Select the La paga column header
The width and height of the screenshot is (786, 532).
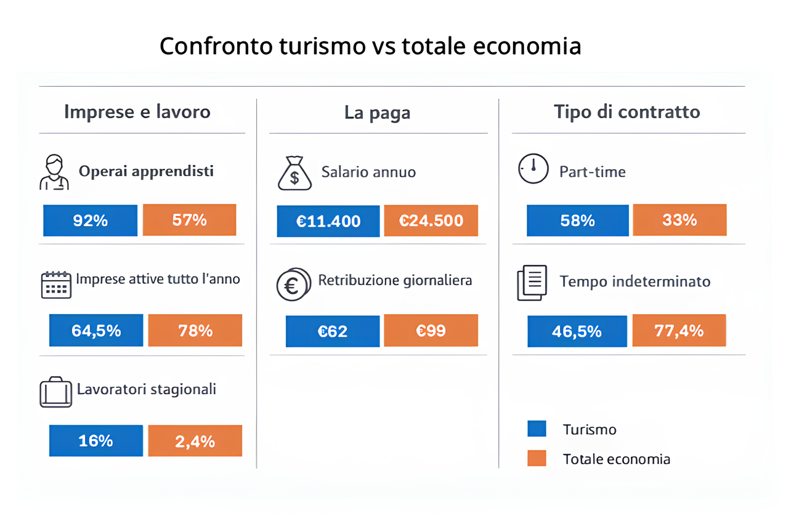coord(378,113)
